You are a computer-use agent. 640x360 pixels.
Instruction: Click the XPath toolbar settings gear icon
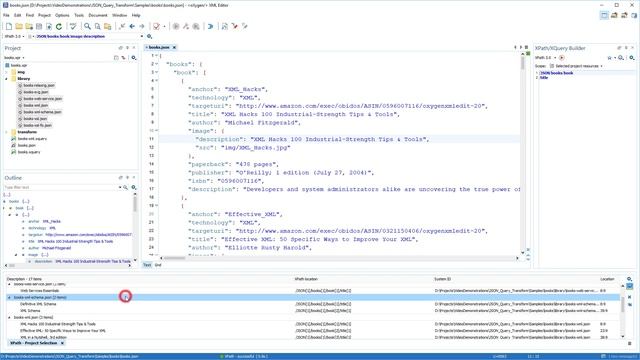[149, 36]
